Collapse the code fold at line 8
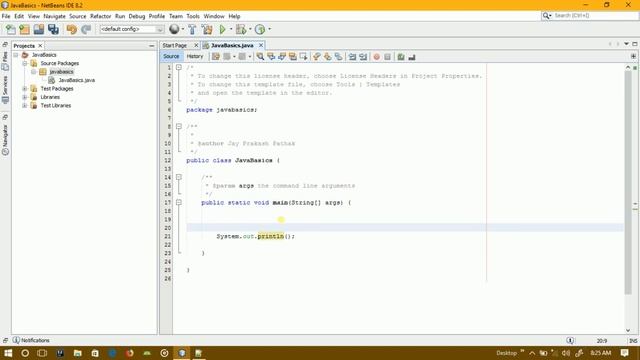This screenshot has width=640, height=360. coord(179,127)
